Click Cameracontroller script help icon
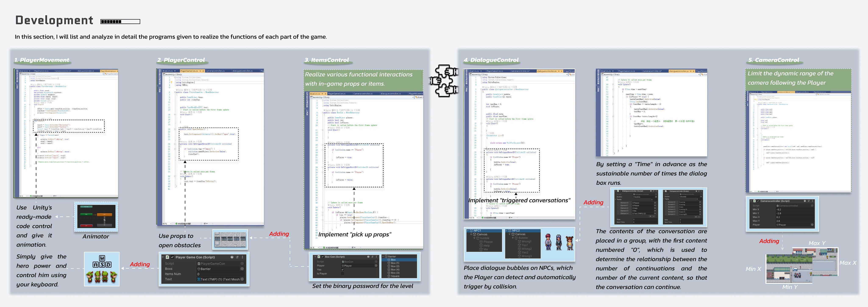This screenshot has width=868, height=307. coord(805,201)
